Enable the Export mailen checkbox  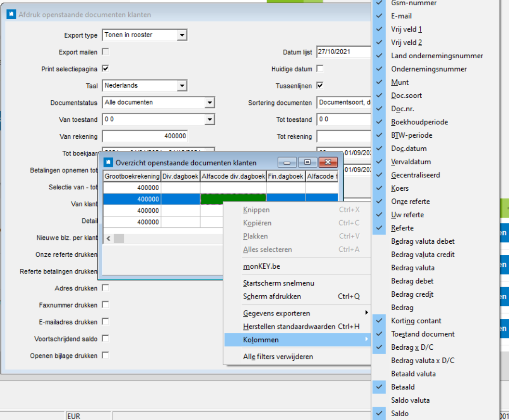[x=106, y=52]
